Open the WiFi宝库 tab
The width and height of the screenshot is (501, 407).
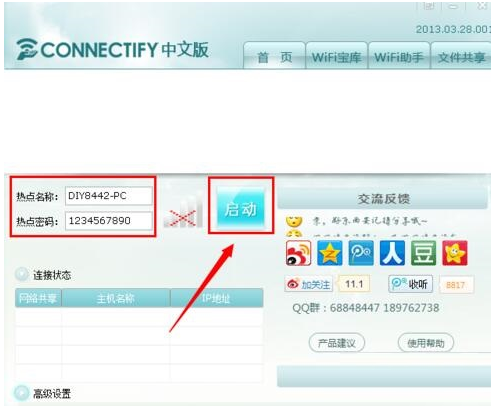336,57
